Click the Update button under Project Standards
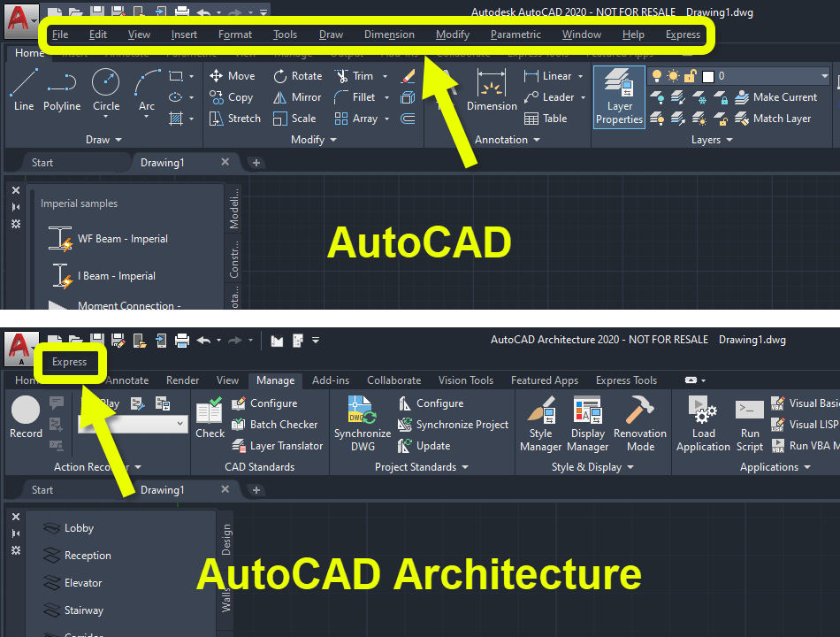 point(424,446)
